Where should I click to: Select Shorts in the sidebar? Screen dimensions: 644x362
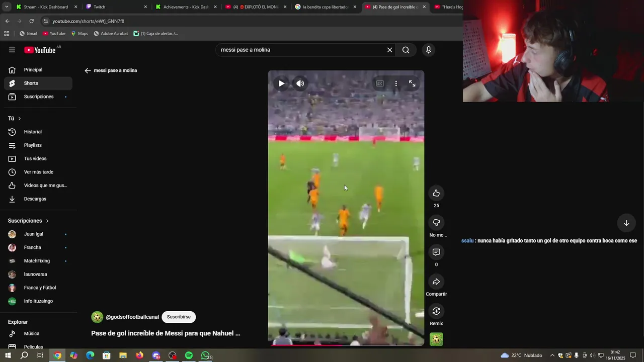[x=38, y=83]
